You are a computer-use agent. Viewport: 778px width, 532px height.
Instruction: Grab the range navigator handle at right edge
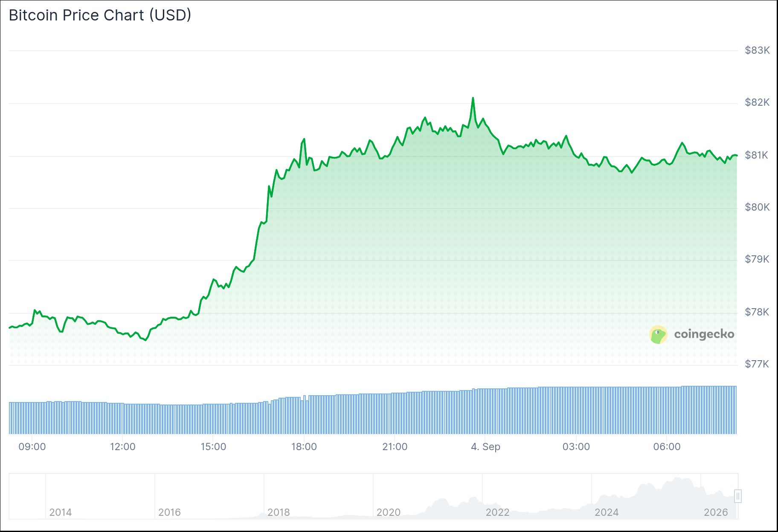[x=738, y=496]
